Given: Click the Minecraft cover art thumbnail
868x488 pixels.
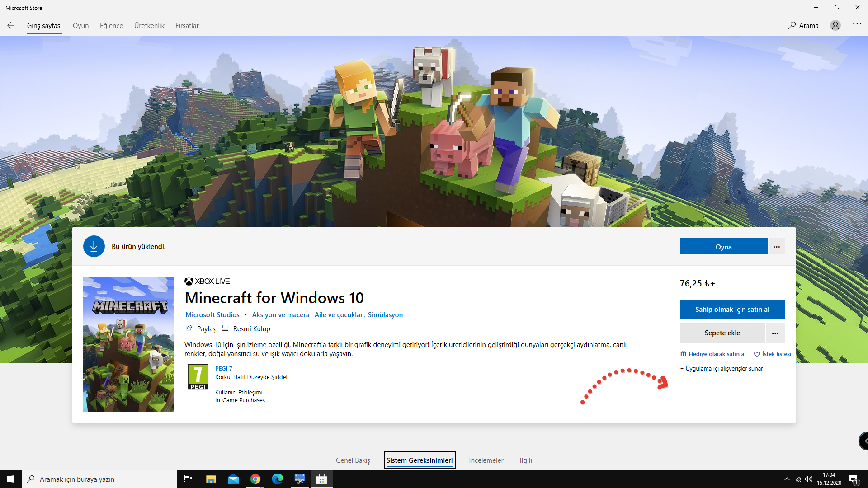Looking at the screenshot, I should 128,344.
